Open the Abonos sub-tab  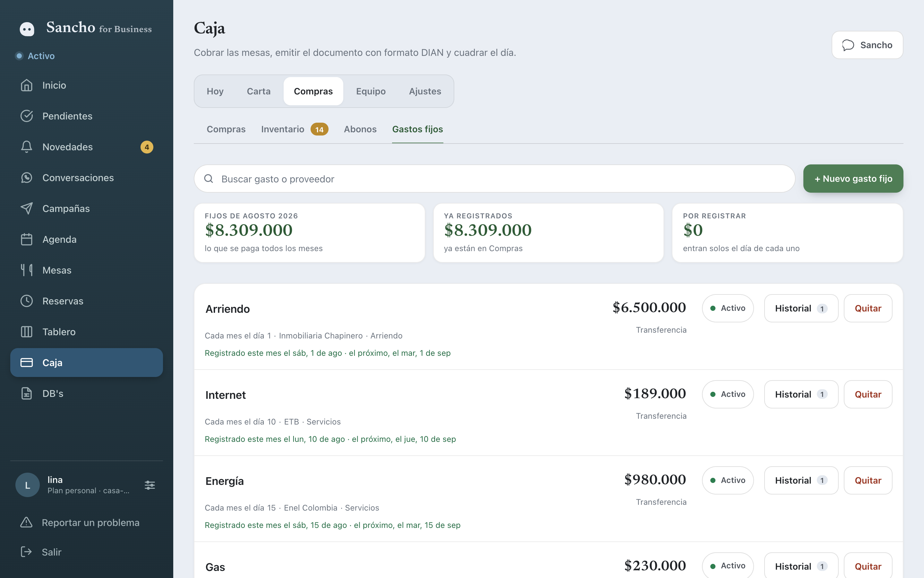tap(360, 129)
